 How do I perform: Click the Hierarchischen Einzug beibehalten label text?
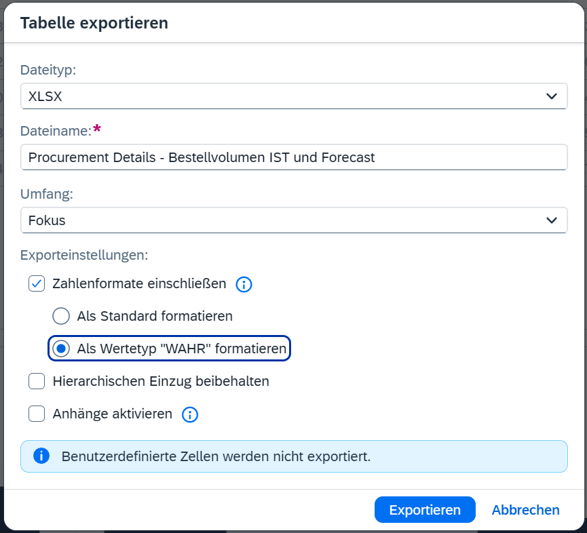click(x=161, y=381)
